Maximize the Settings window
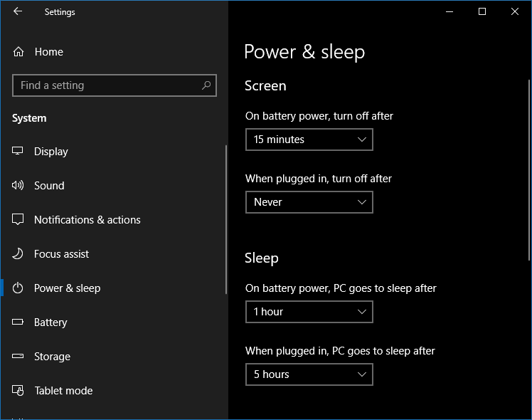 click(x=482, y=11)
